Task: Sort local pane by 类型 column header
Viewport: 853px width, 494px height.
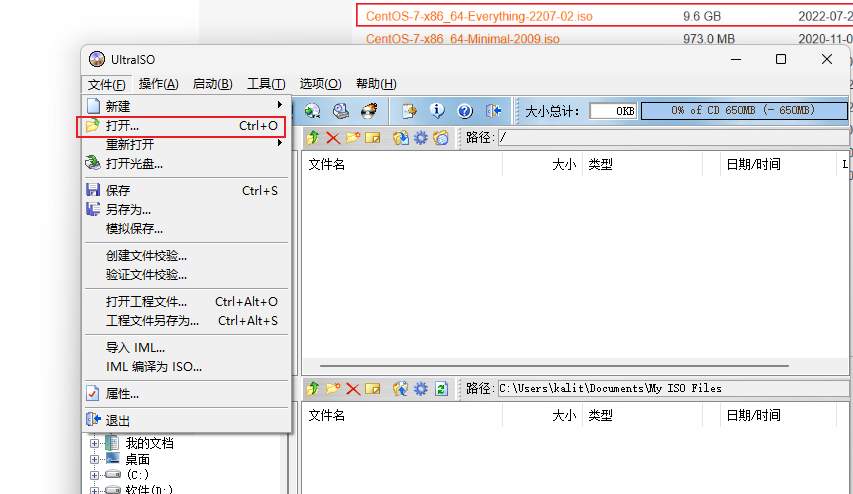Action: point(642,416)
